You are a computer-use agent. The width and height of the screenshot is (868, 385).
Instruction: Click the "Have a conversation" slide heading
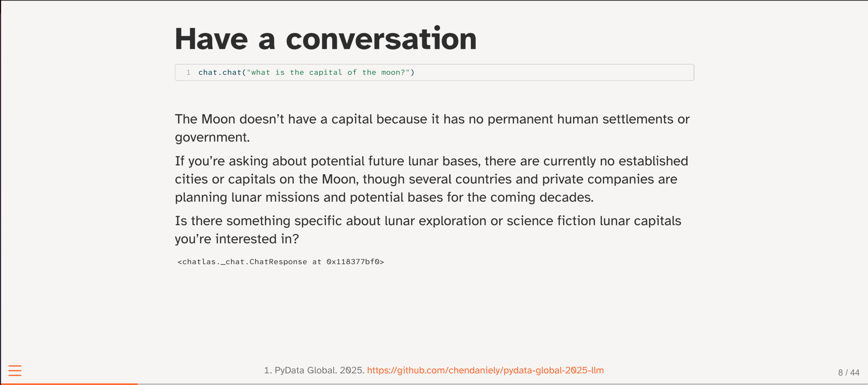(x=326, y=39)
